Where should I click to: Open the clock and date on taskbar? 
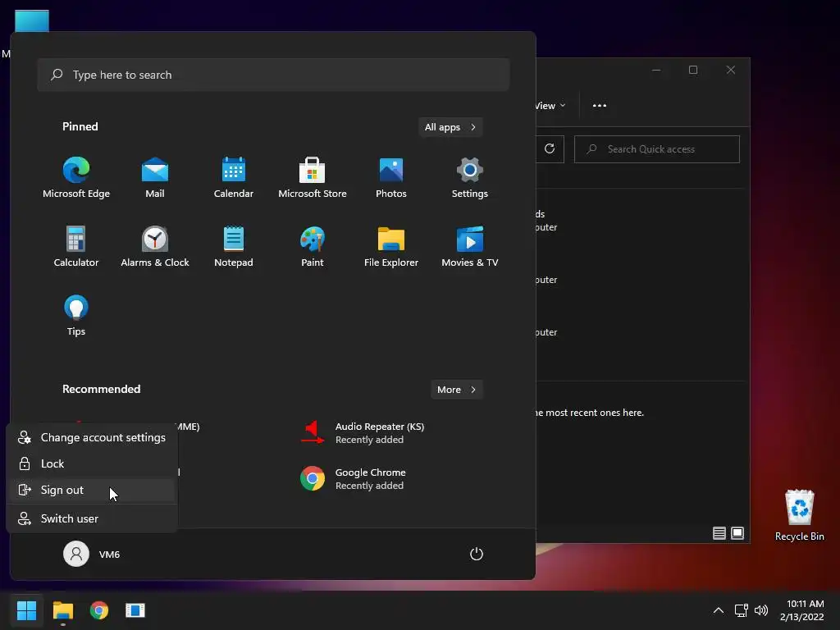click(x=802, y=610)
